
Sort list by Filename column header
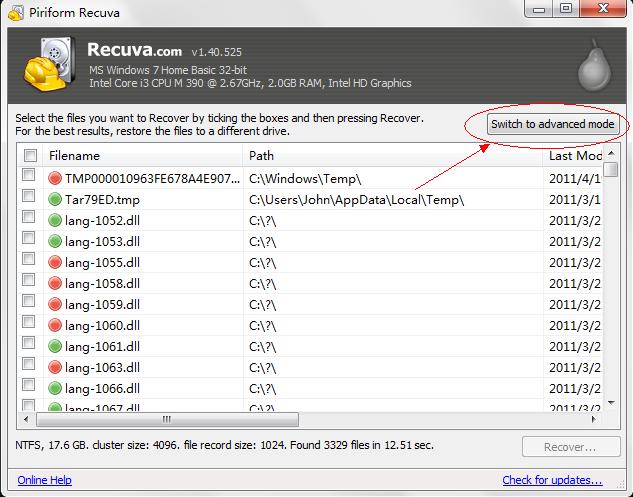click(143, 155)
